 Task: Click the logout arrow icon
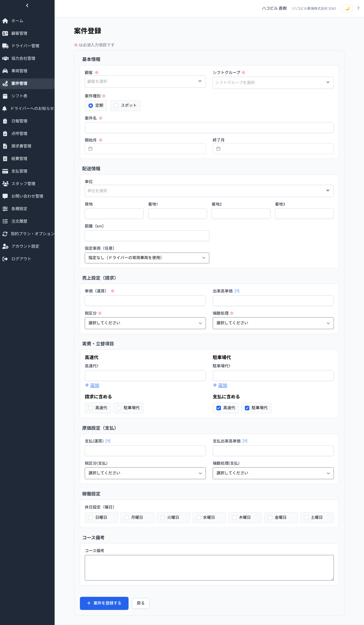pyautogui.click(x=5, y=259)
